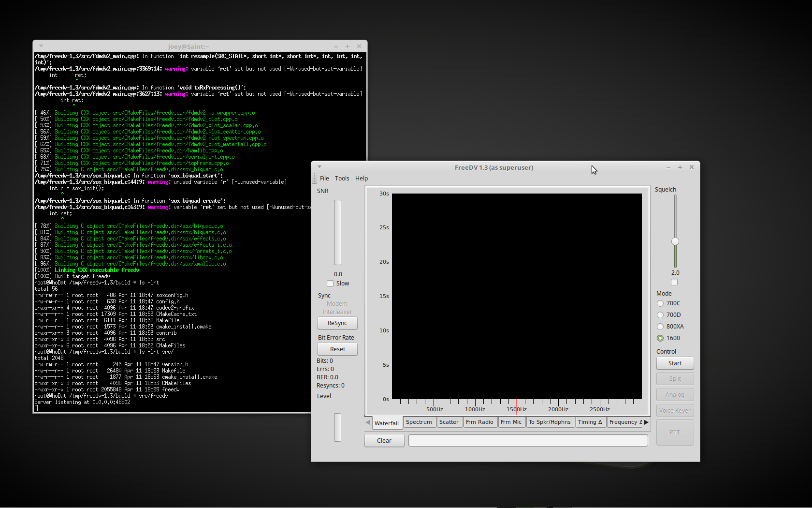Maximize the terminal window
The height and width of the screenshot is (508, 812).
point(347,46)
